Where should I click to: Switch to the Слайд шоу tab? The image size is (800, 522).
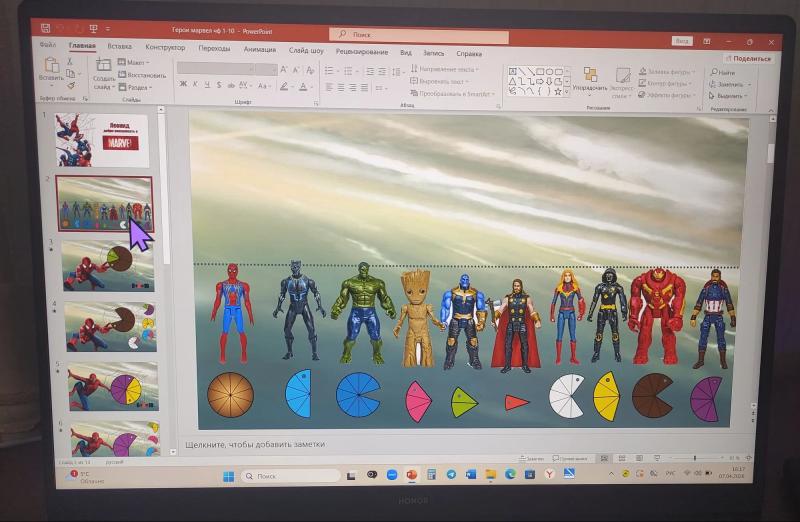(x=306, y=51)
